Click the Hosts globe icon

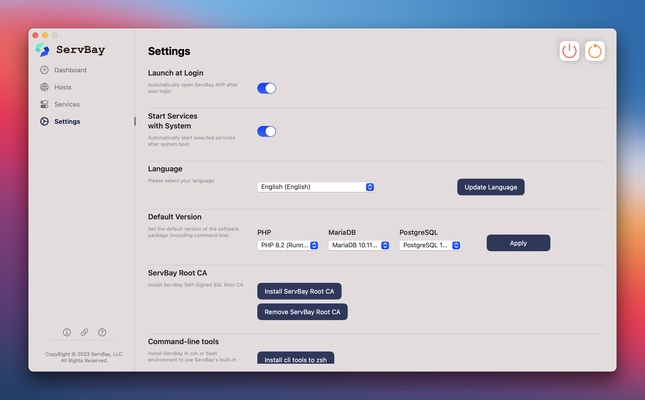(x=44, y=87)
